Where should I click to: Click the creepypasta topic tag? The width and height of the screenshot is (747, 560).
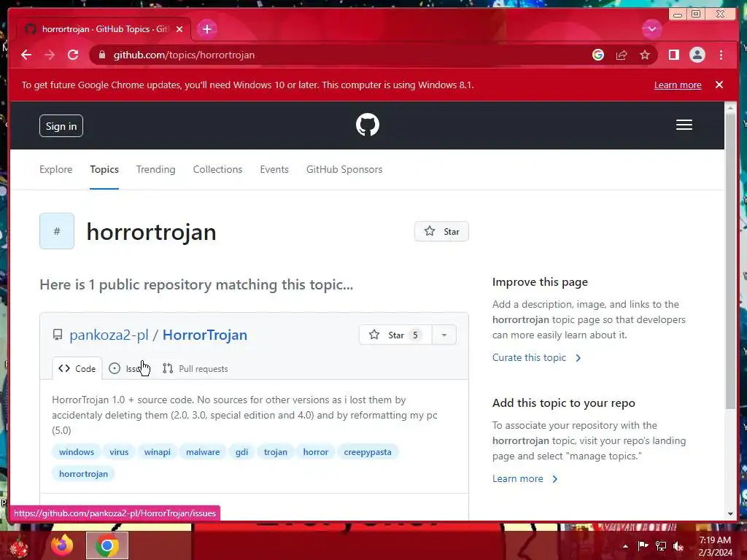point(368,452)
